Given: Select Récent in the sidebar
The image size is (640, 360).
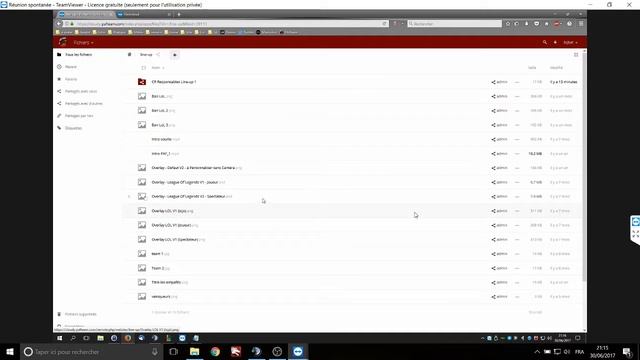Looking at the screenshot, I should [x=71, y=67].
